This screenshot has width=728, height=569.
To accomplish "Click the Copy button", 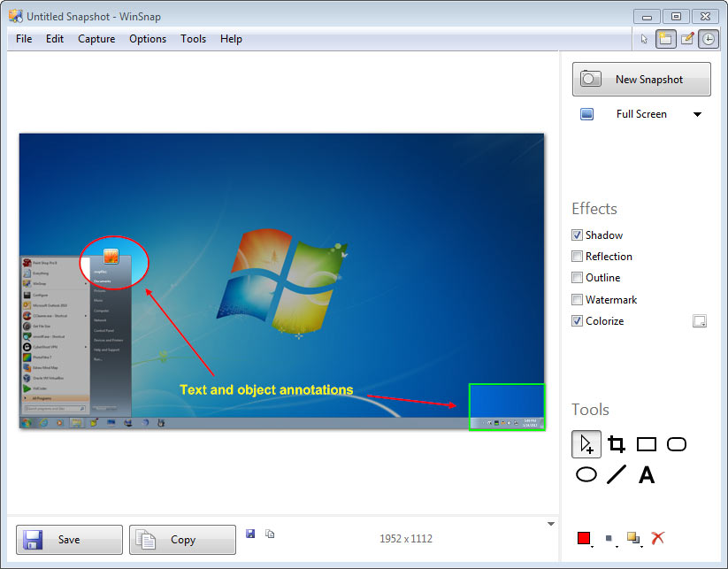I will click(182, 540).
